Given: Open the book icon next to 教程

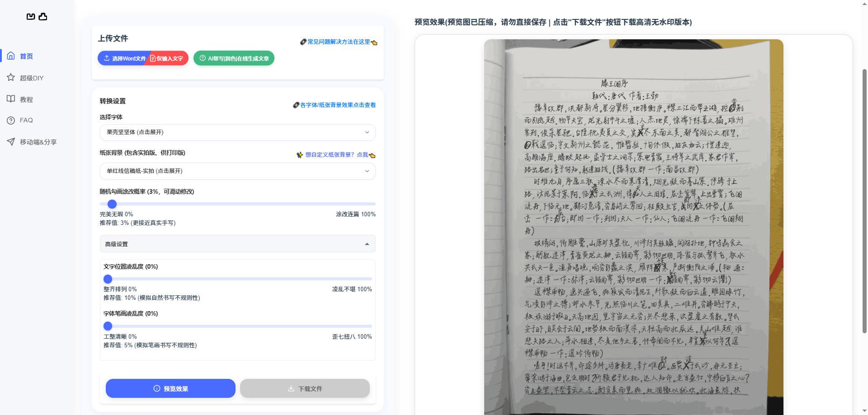Looking at the screenshot, I should (11, 99).
